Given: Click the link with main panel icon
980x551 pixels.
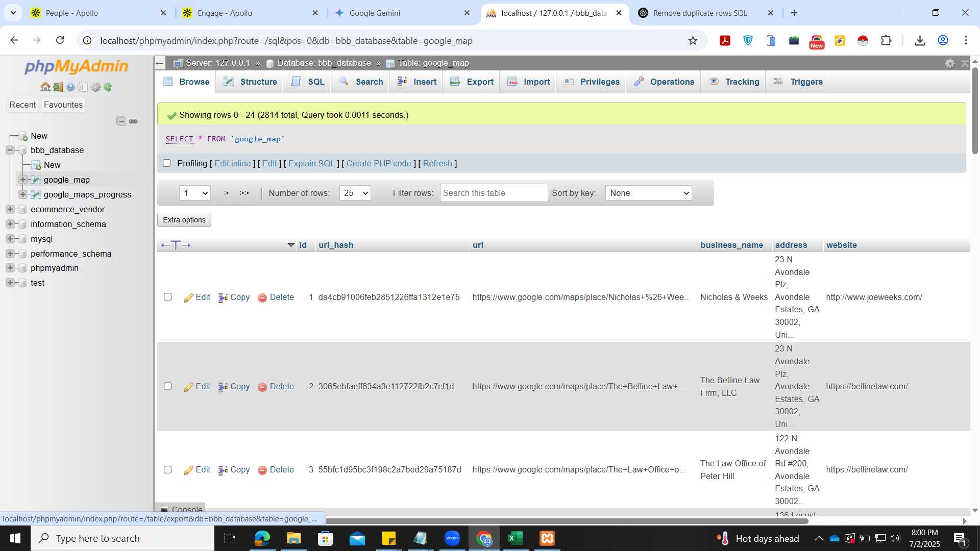Looking at the screenshot, I should (x=133, y=121).
